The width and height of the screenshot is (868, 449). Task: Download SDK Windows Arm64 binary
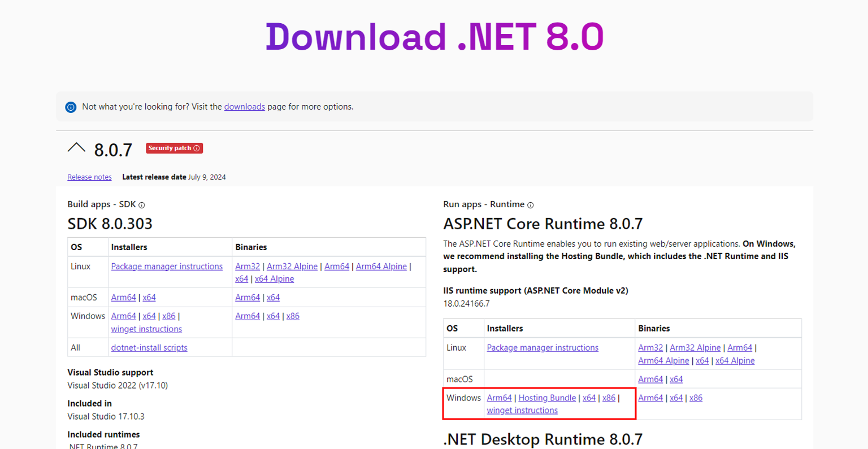248,316
